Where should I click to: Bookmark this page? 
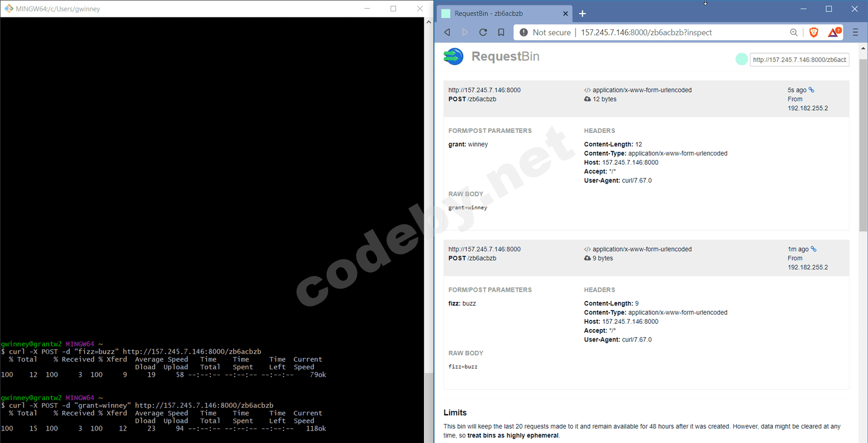(x=501, y=33)
